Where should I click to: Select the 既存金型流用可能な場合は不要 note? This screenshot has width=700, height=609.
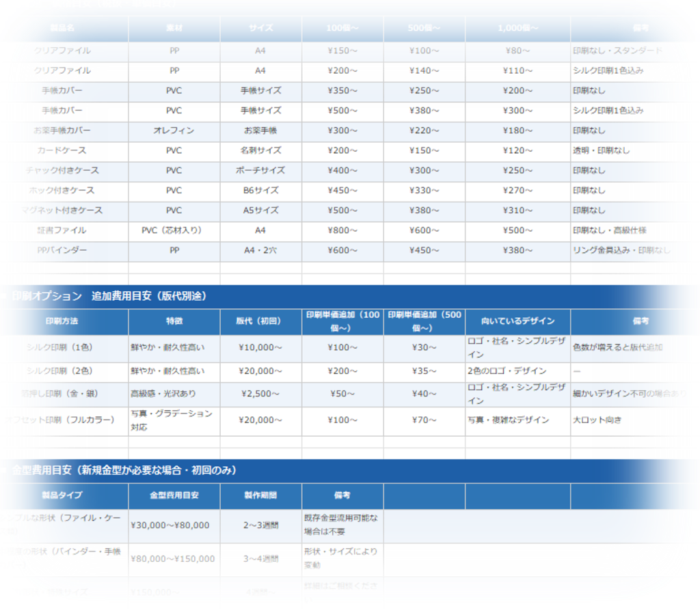(341, 526)
